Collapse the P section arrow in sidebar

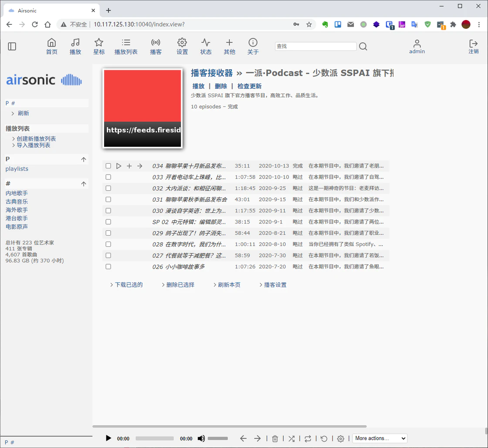84,159
